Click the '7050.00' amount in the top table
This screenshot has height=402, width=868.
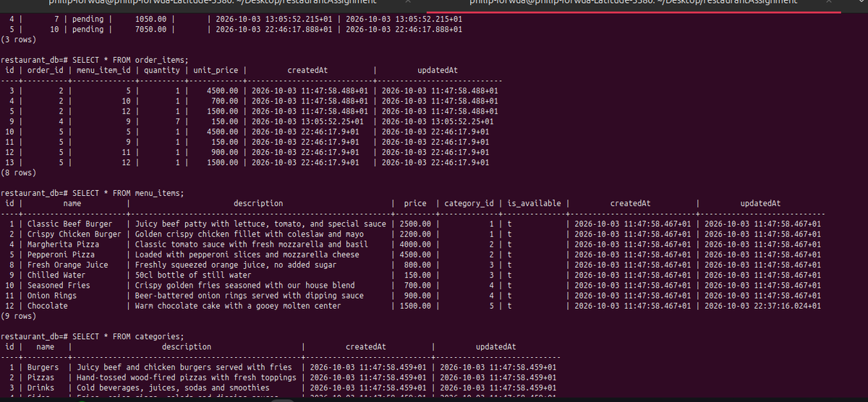(150, 30)
